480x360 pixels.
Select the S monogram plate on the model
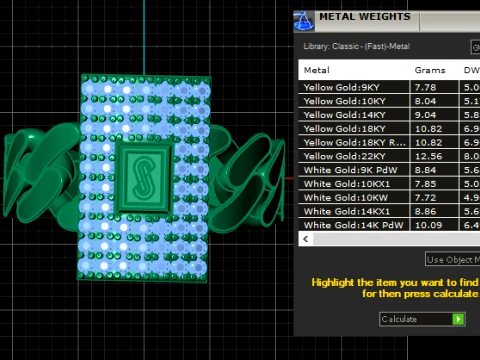pos(144,177)
